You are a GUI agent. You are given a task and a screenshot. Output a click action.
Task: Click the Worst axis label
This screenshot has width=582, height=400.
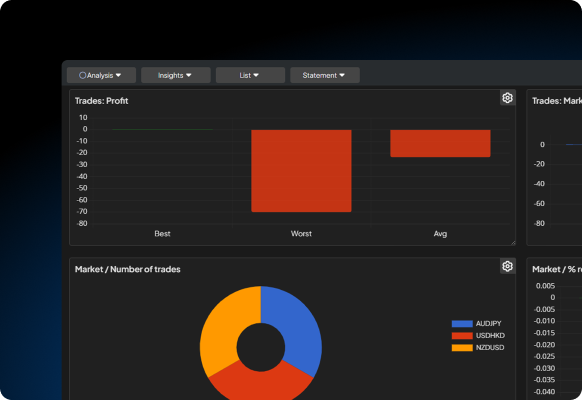301,234
